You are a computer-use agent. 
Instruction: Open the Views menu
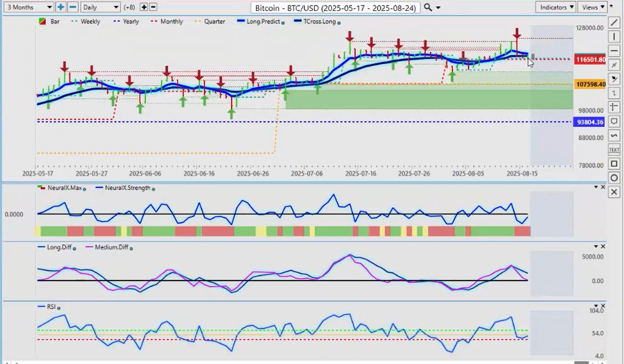tap(593, 7)
